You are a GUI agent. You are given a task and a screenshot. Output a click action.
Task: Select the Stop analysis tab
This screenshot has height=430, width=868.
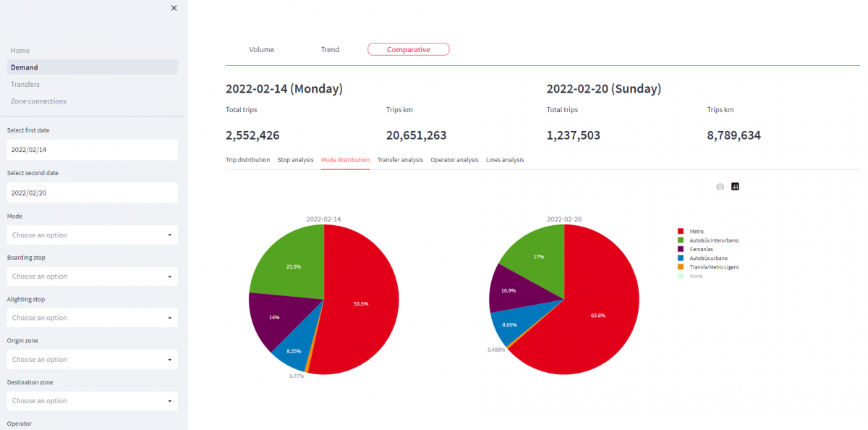[x=295, y=160]
